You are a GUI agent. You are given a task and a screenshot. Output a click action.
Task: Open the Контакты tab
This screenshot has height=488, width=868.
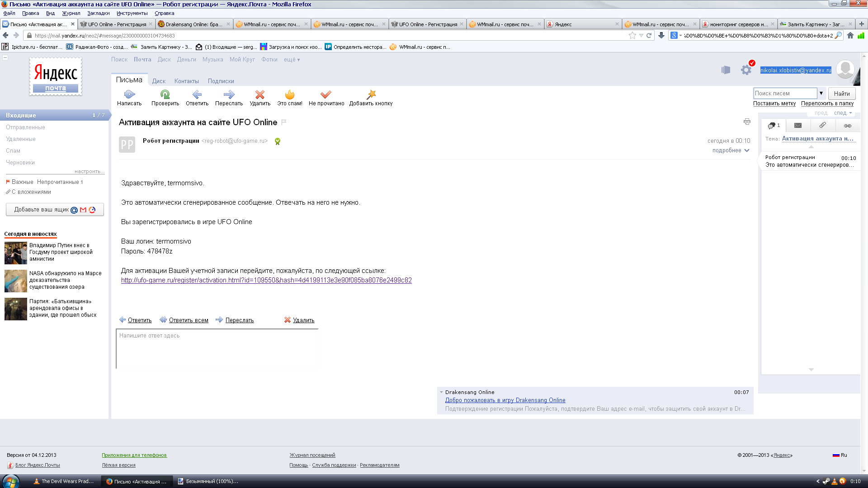[x=187, y=81]
